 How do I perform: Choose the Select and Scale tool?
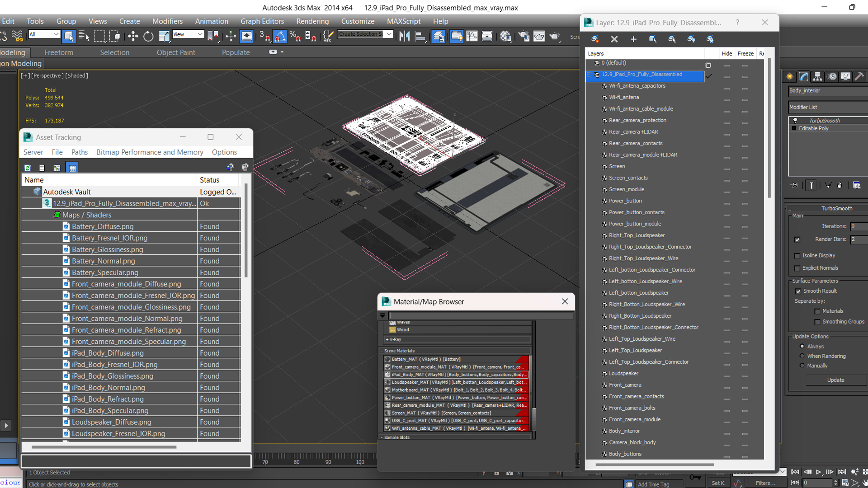coord(164,36)
